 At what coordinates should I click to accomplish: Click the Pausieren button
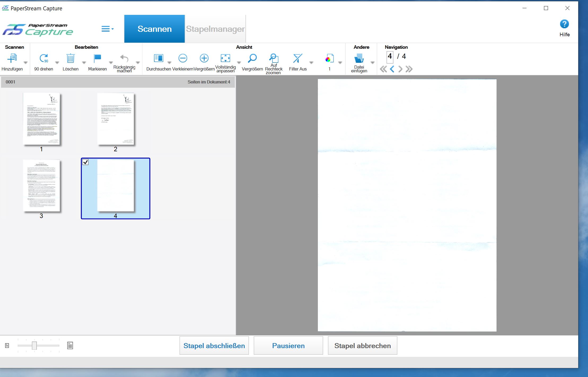coord(288,345)
